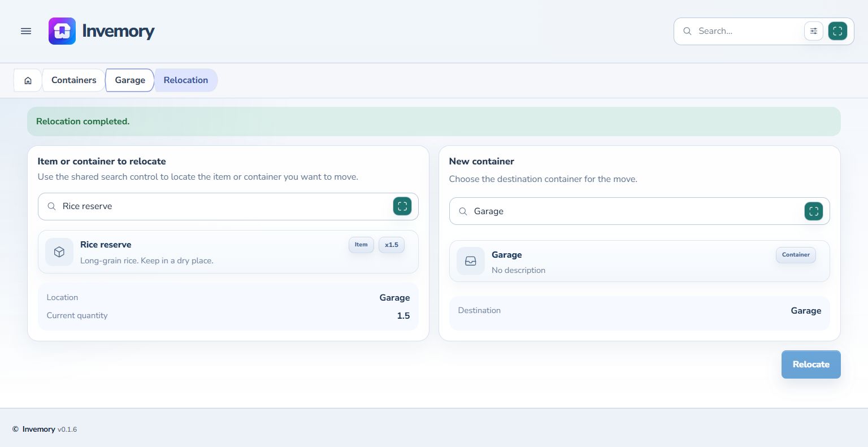
Task: Click the inbox tray icon of the Garage result
Action: [471, 261]
